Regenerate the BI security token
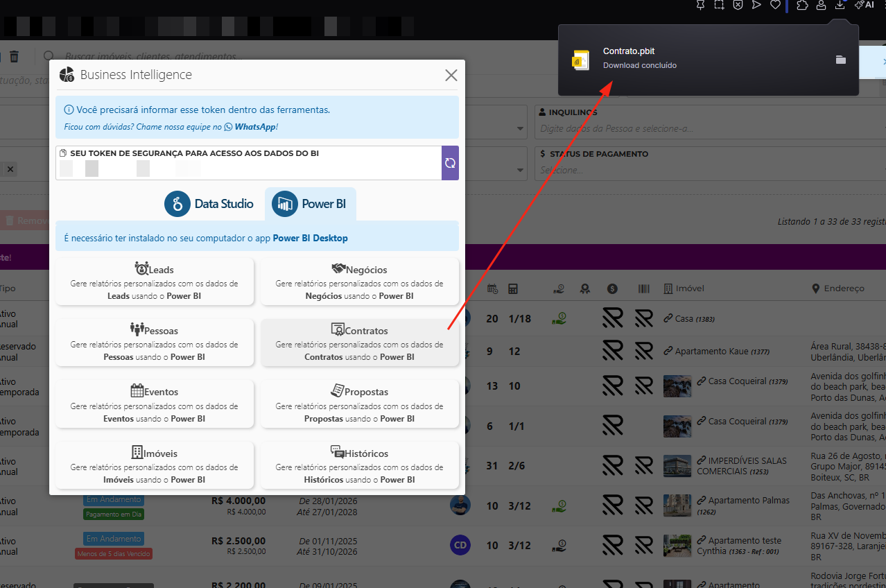This screenshot has height=588, width=886. coord(450,163)
